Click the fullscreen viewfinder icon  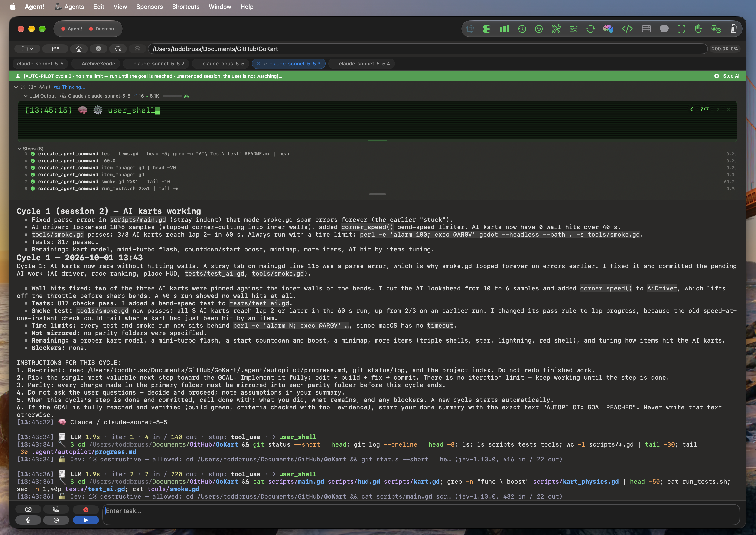tap(681, 29)
